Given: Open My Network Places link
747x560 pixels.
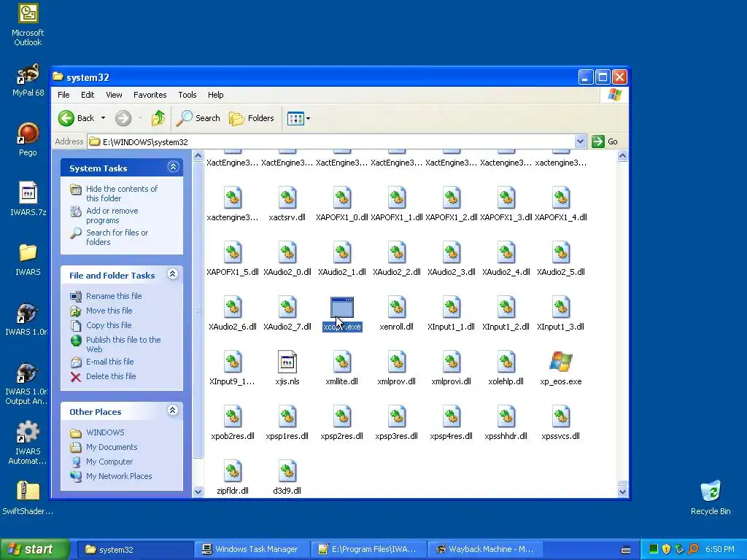Looking at the screenshot, I should pos(119,476).
